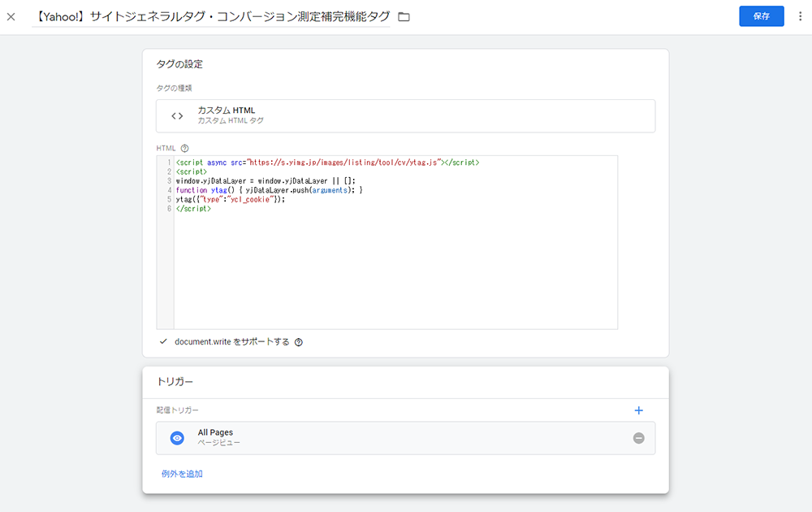
Task: Click the All Pages trigger eye icon
Action: point(177,438)
